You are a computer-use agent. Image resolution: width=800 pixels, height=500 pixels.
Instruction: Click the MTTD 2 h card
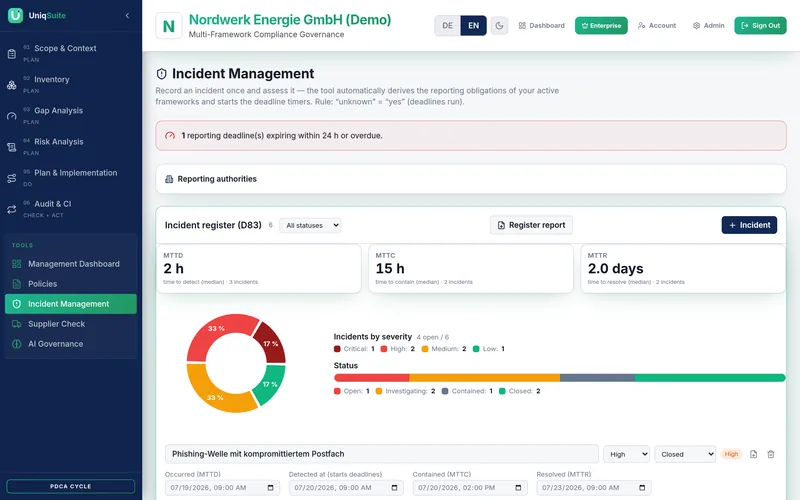(x=259, y=268)
